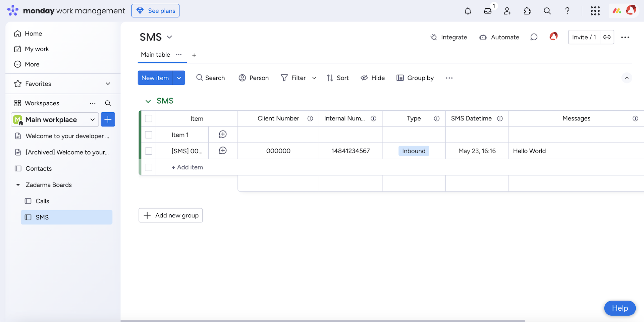Start conversation for Item 1 row

[x=223, y=135]
